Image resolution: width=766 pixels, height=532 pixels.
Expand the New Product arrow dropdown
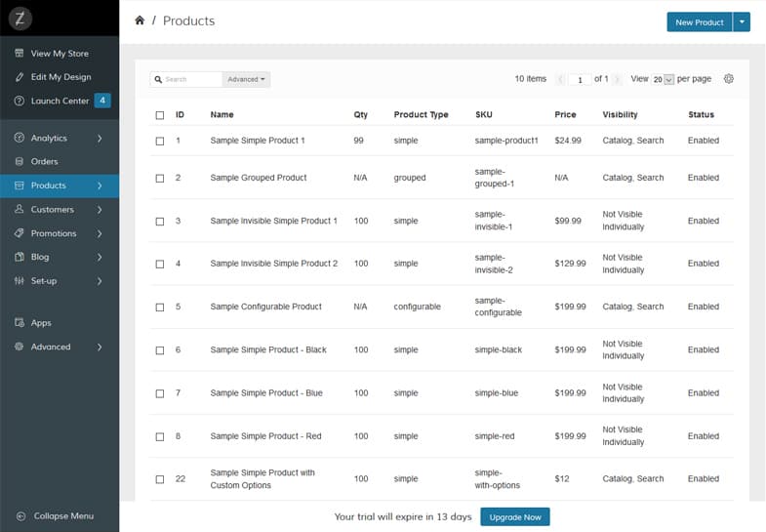(742, 22)
